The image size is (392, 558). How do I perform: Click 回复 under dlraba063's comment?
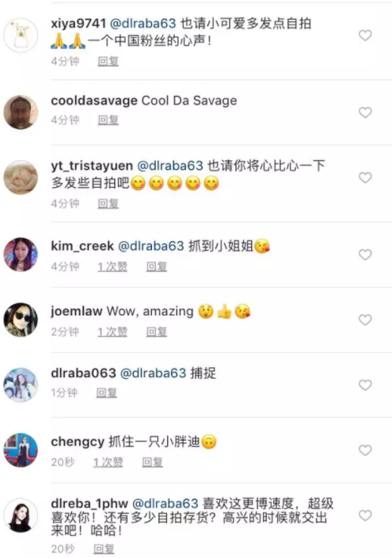click(x=107, y=393)
